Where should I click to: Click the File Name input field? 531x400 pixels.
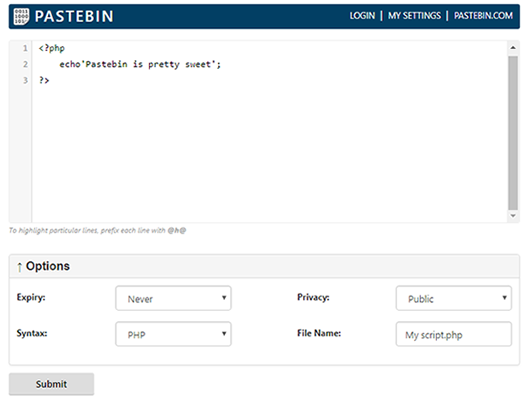(453, 334)
